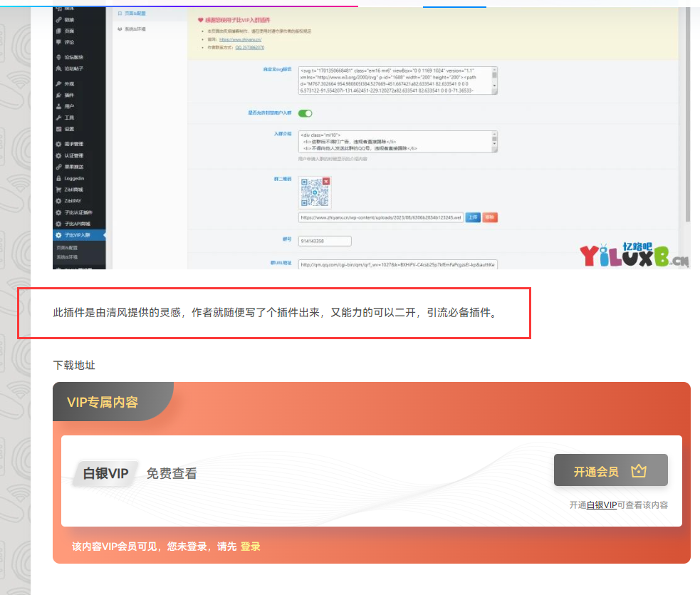
Task: Click the red remove icon on QR code
Action: 326,181
